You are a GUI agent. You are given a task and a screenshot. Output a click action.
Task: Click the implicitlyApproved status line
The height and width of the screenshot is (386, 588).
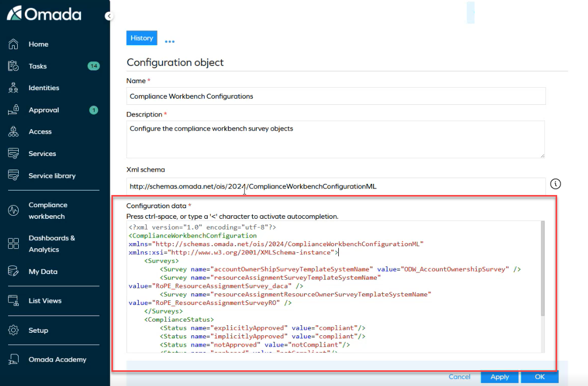(x=262, y=336)
